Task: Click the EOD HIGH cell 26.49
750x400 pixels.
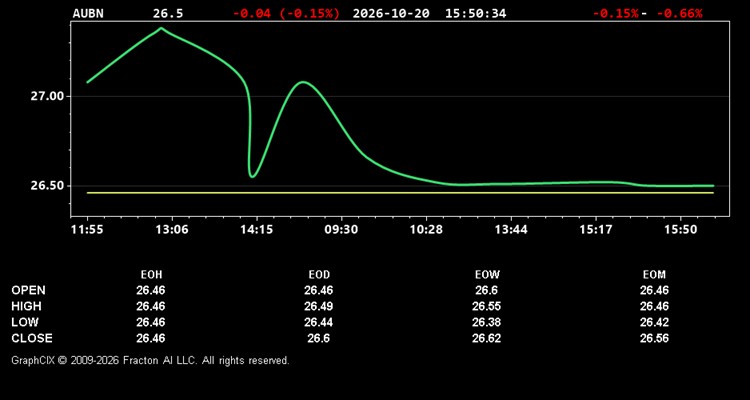Action: 319,306
